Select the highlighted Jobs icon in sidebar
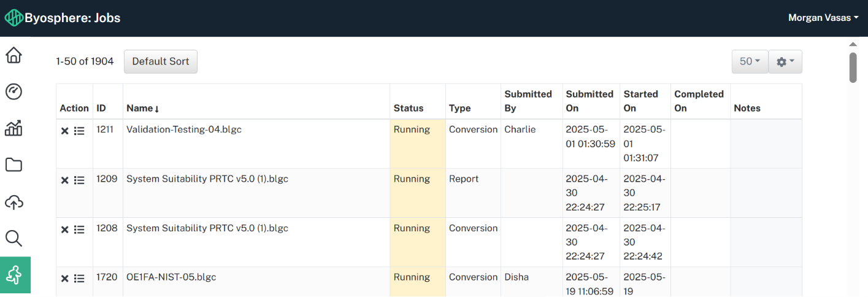868x297 pixels. tap(15, 275)
